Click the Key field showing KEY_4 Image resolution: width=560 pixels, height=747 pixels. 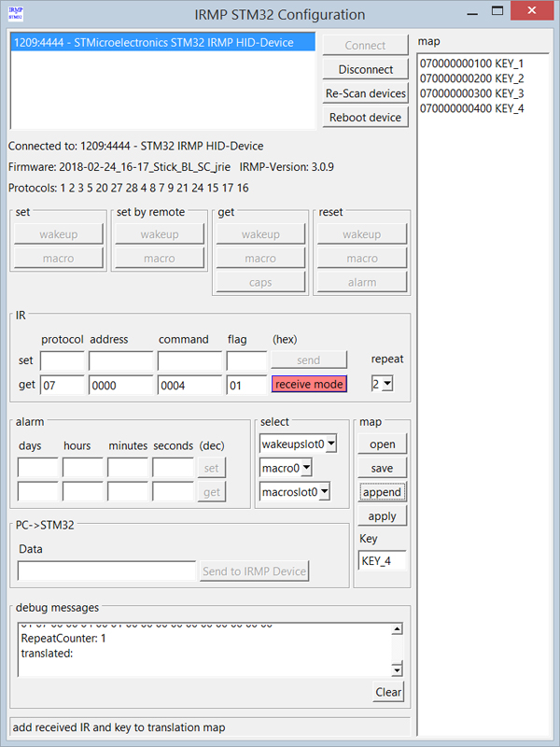point(383,561)
